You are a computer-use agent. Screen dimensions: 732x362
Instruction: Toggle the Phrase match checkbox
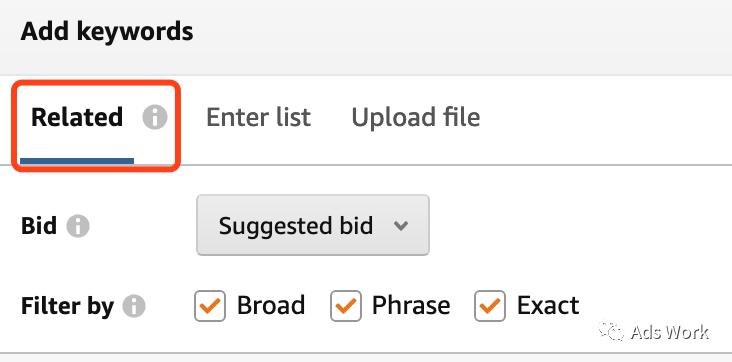345,306
